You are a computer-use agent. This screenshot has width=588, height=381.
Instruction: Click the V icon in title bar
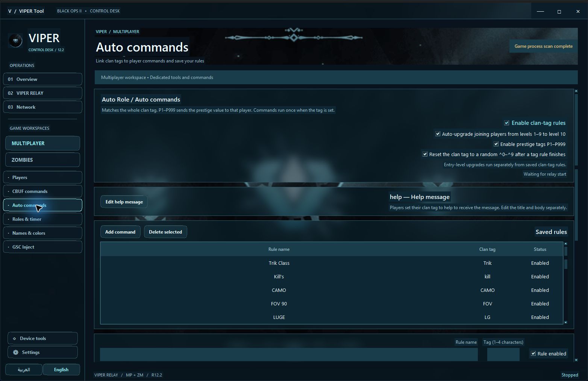pyautogui.click(x=10, y=11)
